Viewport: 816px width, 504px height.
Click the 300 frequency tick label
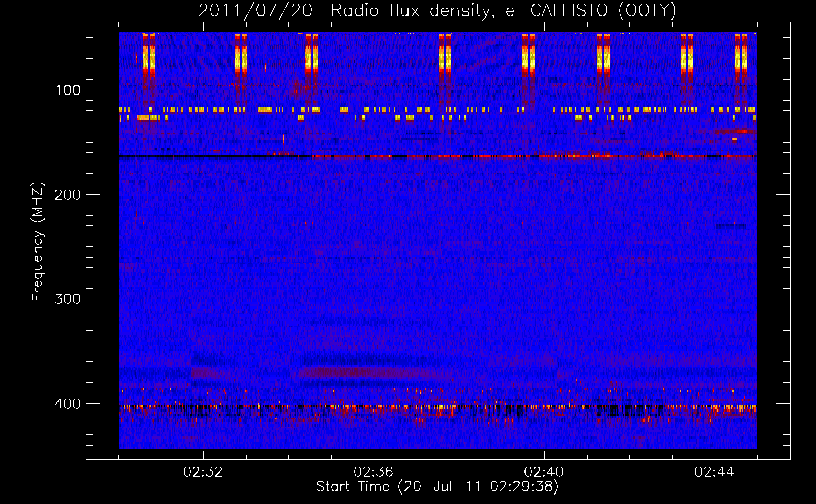68,299
